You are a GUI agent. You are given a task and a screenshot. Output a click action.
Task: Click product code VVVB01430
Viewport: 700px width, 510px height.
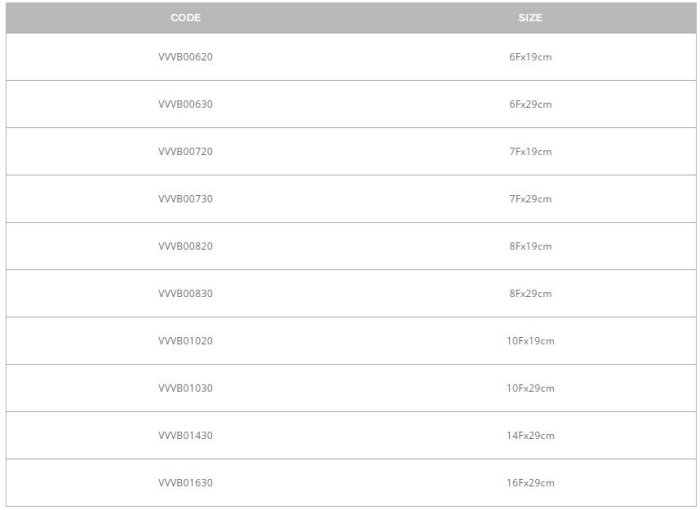coord(186,436)
